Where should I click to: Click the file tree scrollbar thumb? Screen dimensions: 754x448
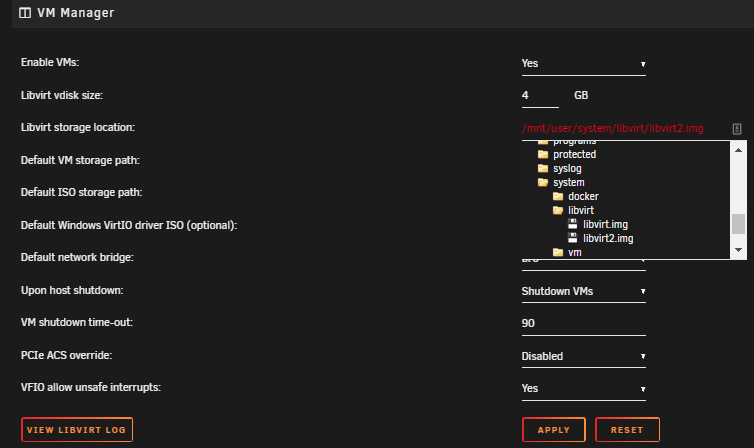pos(738,224)
